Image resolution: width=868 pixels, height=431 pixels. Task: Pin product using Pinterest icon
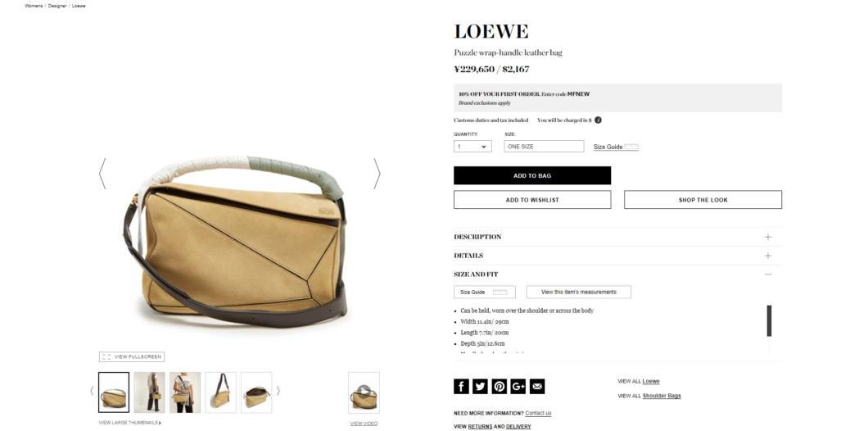pos(499,387)
